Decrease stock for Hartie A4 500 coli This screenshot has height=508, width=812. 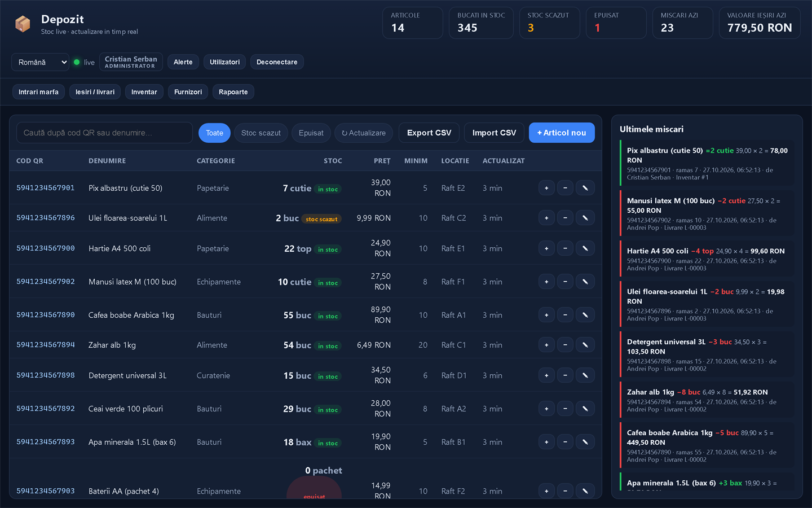point(565,248)
